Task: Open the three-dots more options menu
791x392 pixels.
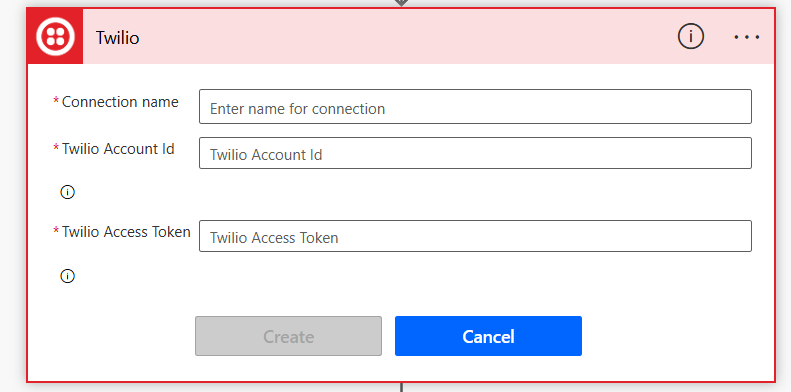Action: coord(747,37)
